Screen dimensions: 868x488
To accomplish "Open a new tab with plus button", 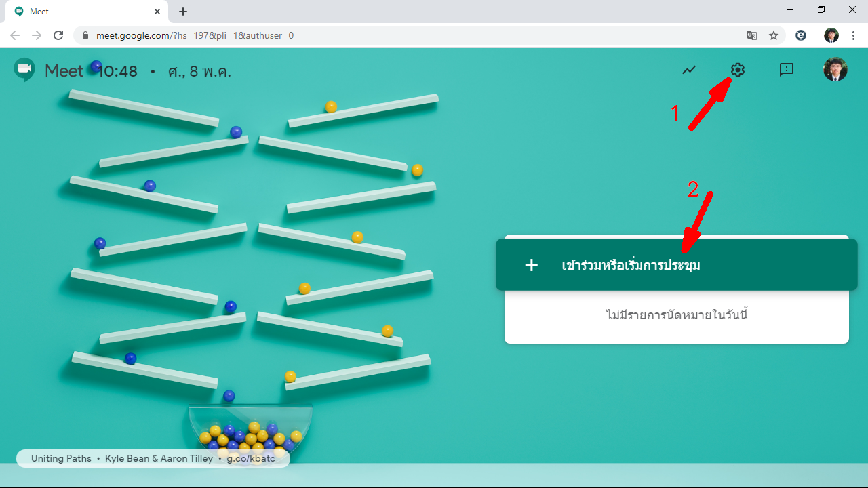I will tap(183, 12).
